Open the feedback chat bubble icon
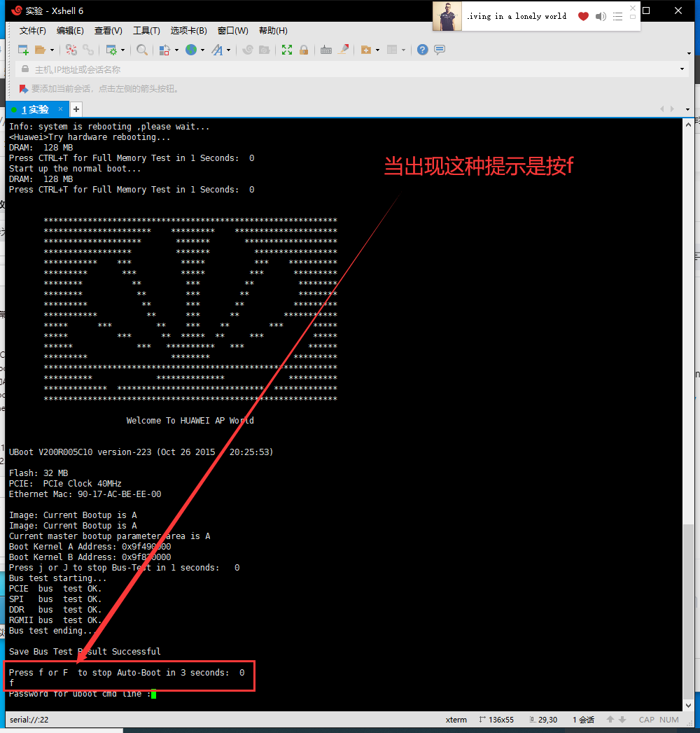 440,50
